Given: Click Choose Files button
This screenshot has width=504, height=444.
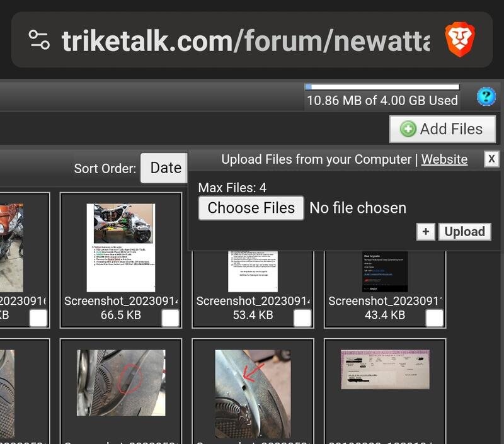Looking at the screenshot, I should point(251,208).
